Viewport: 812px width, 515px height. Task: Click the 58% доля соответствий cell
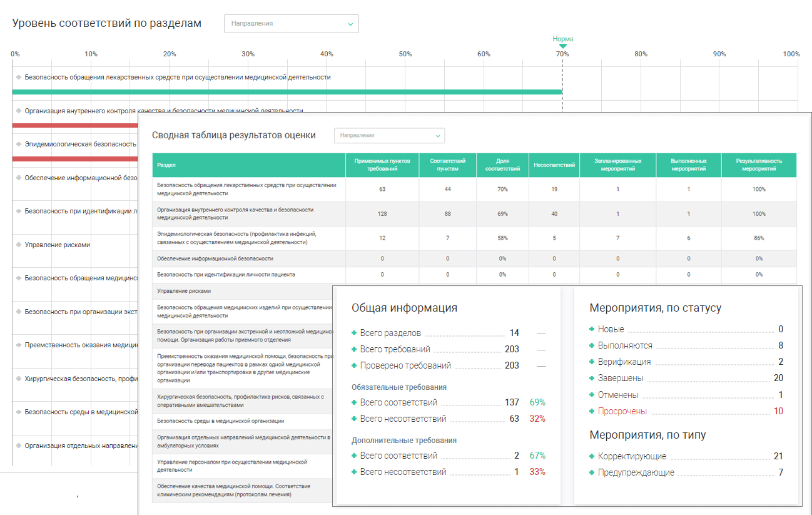[502, 238]
